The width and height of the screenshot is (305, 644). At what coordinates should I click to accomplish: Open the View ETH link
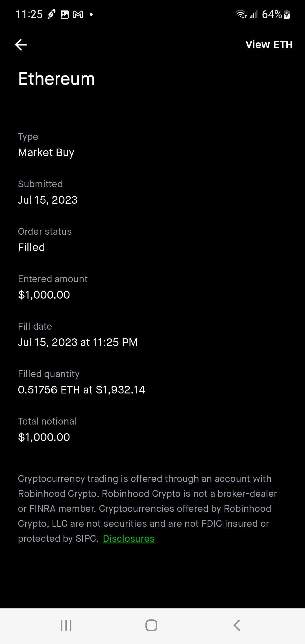269,45
